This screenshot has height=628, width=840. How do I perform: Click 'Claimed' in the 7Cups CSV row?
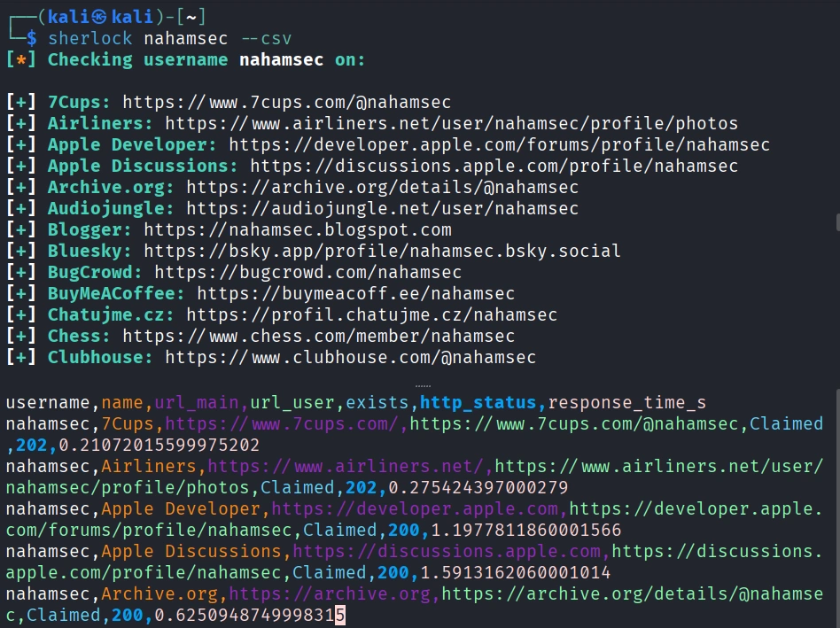tap(786, 424)
